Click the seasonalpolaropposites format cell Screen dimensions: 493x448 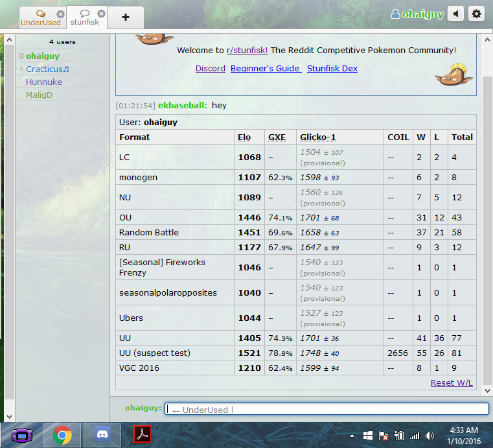point(175,292)
